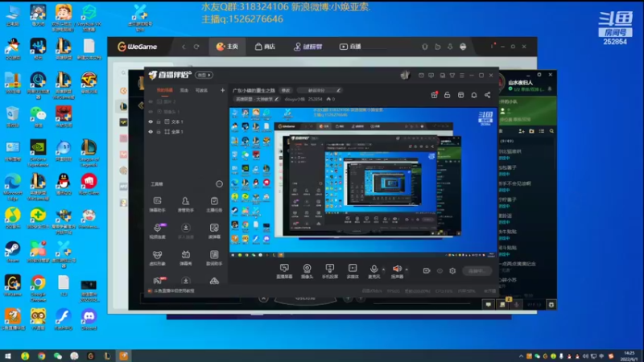Switch to WeGame 主页 home tab
Image resolution: width=644 pixels, height=362 pixels.
pos(227,47)
